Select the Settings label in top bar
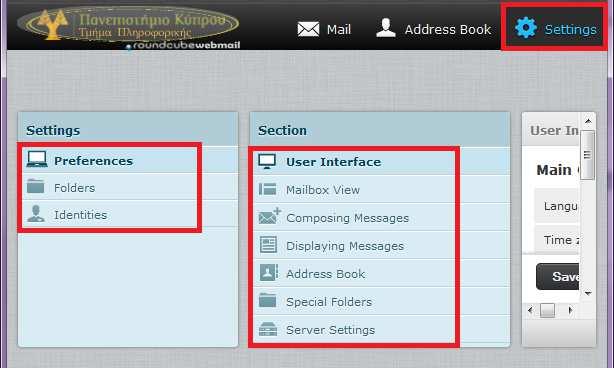Viewport: 614px width, 368px height. click(x=571, y=29)
